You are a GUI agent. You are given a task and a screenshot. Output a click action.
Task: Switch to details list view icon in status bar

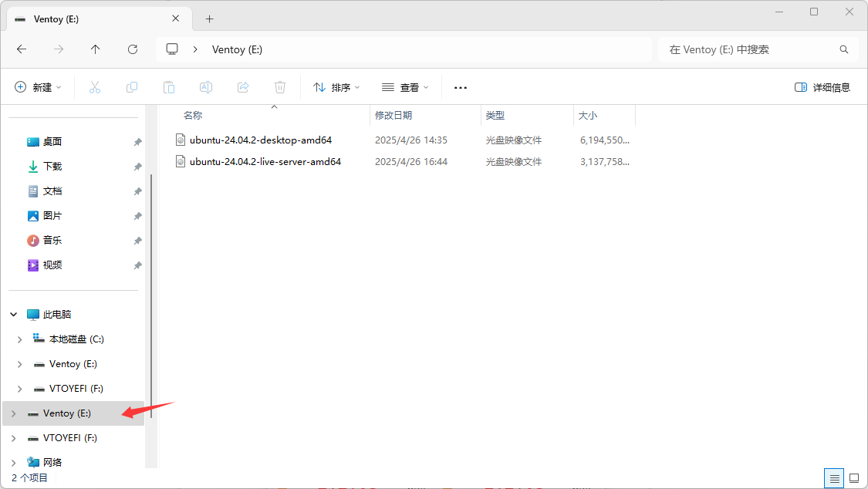click(x=834, y=478)
